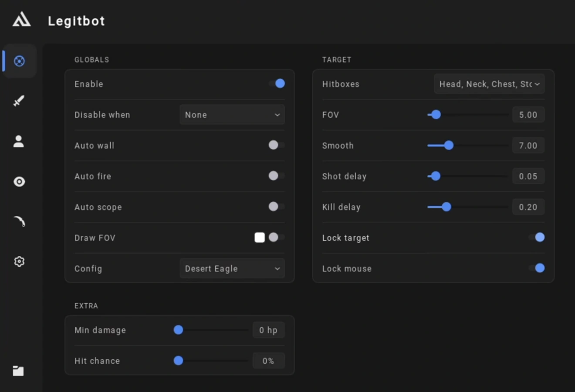This screenshot has height=392, width=575.
Task: Open the player silhouette sidebar tab
Action: point(19,141)
